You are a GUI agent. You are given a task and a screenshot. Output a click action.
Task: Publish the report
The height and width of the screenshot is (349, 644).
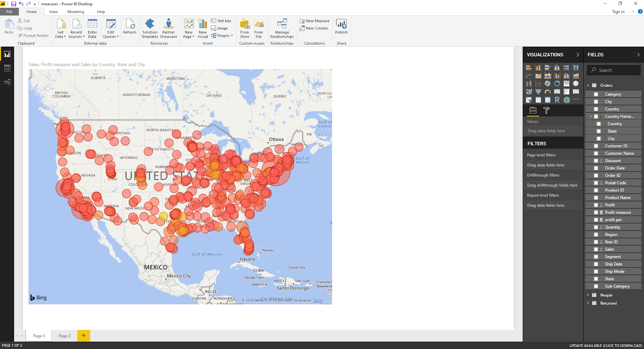coord(341,27)
